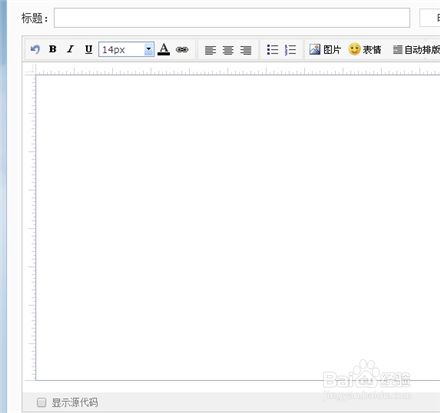Align text to the left
The height and width of the screenshot is (413, 440).
pyautogui.click(x=210, y=50)
